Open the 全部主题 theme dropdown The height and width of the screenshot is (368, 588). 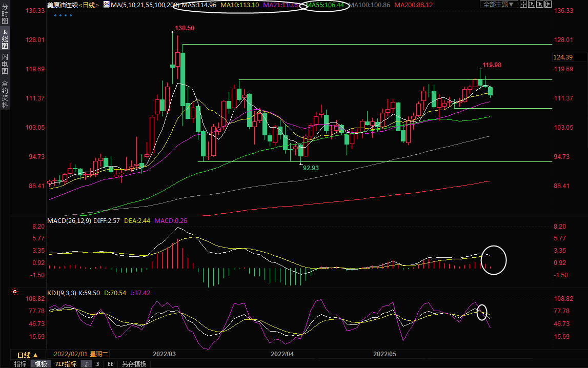pos(498,5)
